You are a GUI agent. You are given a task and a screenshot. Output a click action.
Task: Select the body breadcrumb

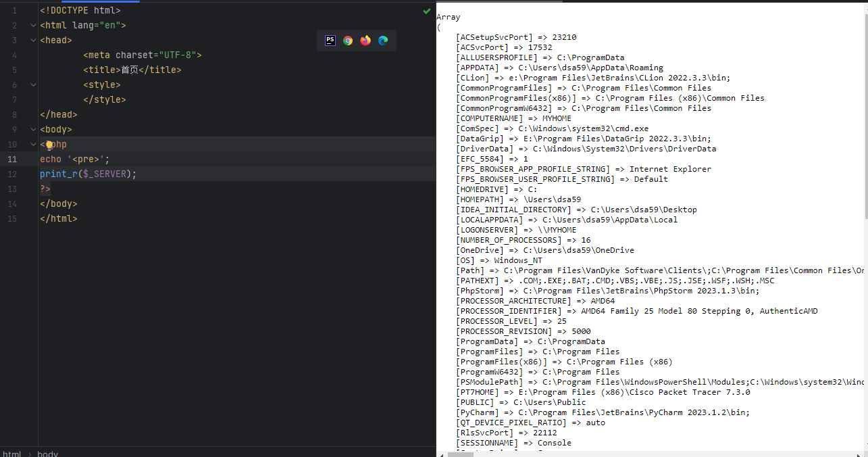click(47, 454)
